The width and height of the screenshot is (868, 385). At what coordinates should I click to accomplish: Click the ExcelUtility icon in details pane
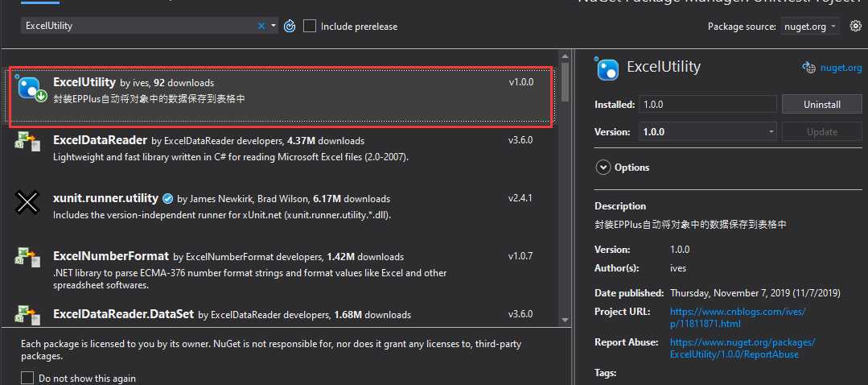[607, 68]
